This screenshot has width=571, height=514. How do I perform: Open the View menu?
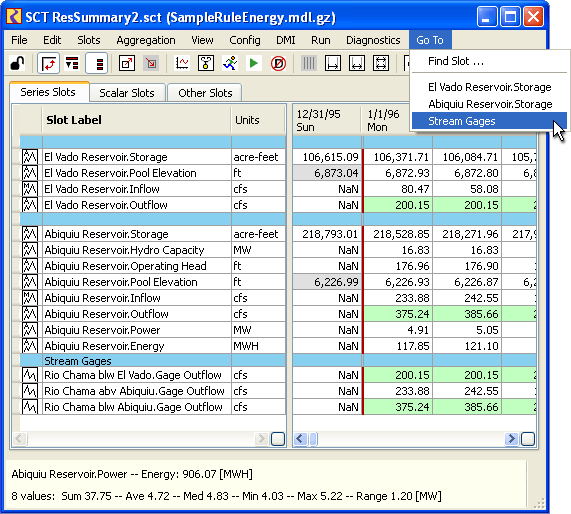(x=202, y=40)
